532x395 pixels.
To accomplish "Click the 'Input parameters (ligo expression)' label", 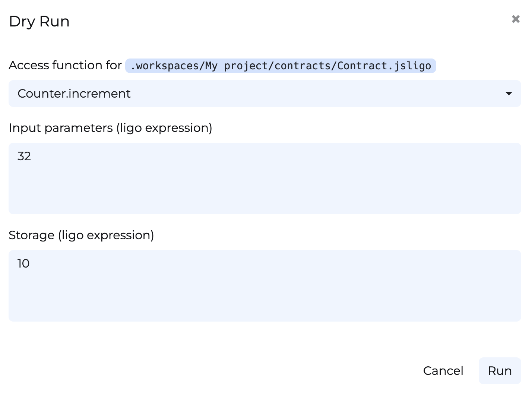I will (x=110, y=128).
